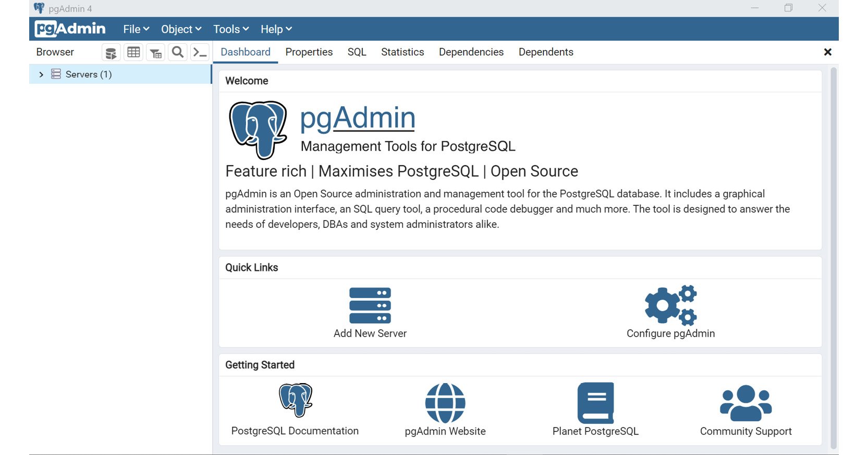Viewport: 868px width, 455px height.
Task: Switch to the Properties tab
Action: pos(309,52)
